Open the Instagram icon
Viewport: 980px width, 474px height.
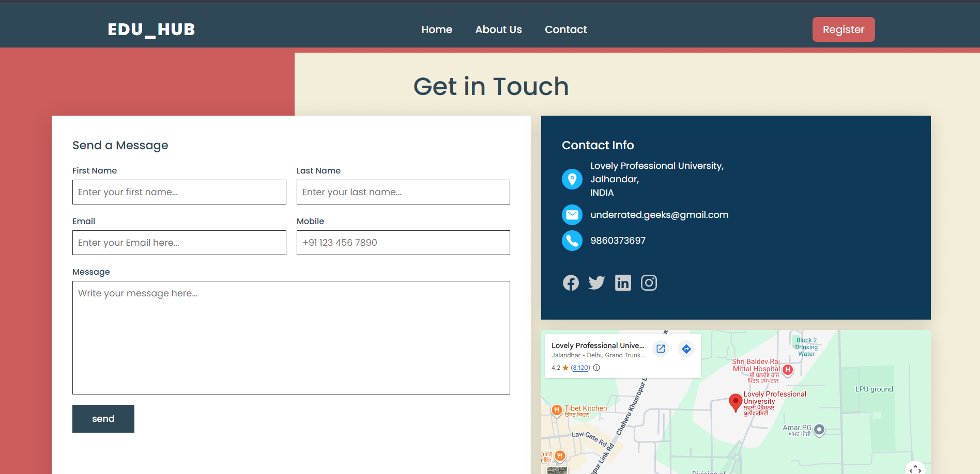tap(649, 282)
